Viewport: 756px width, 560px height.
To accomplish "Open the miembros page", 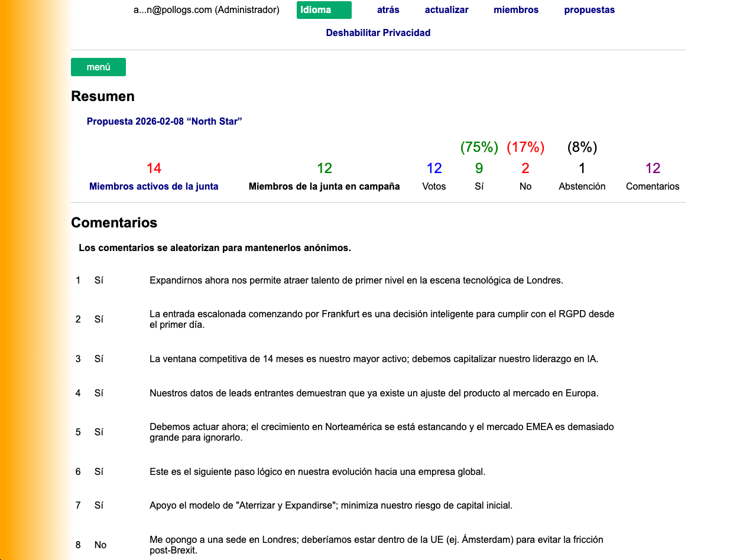I will click(515, 10).
